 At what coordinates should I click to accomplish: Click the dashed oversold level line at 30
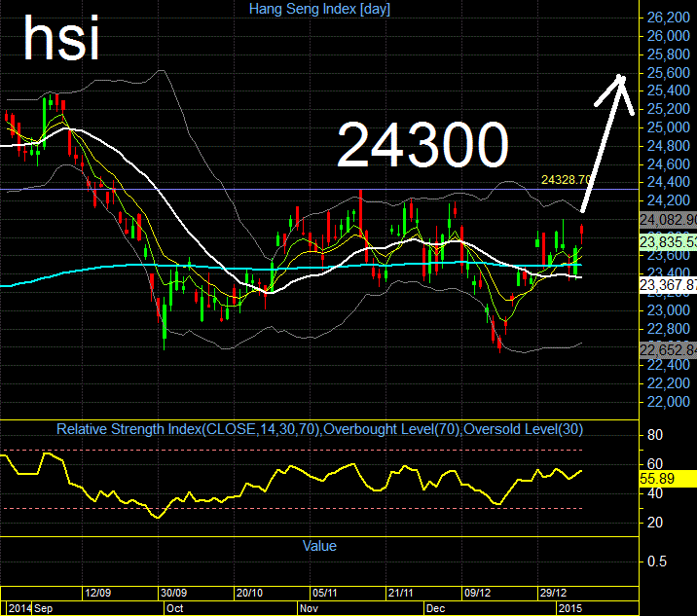point(291,508)
